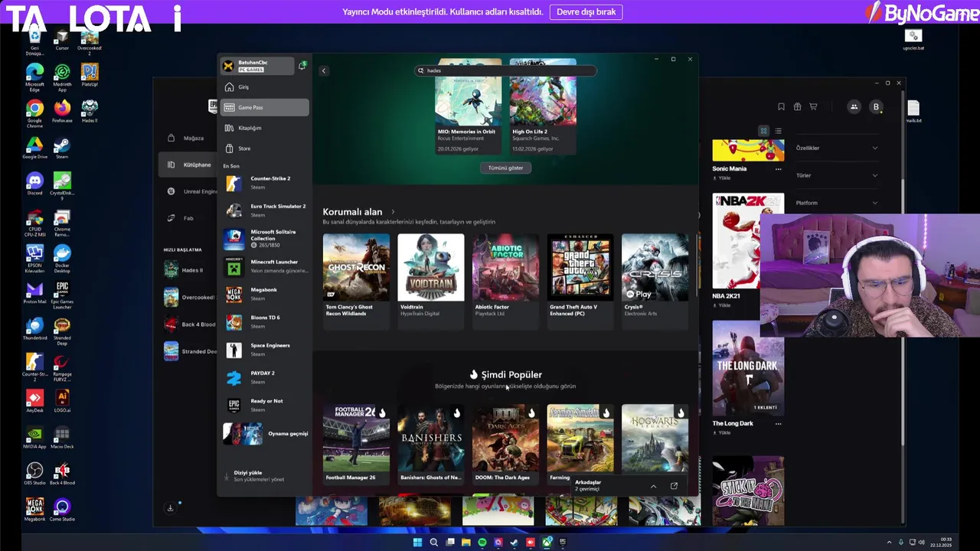Viewport: 980px width, 551px height.
Task: Open Microsoft Solitaire Collection recent entry
Action: tap(264, 238)
